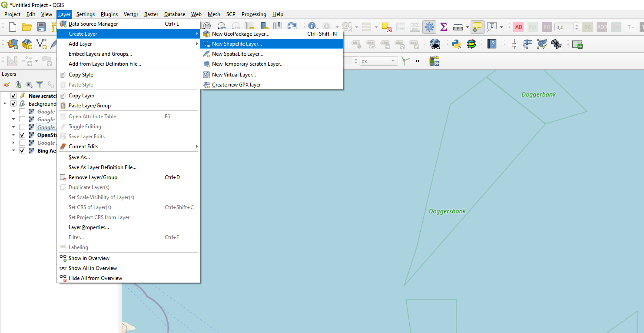Open the measure tool dropdown arrow
The width and height of the screenshot is (644, 333).
(467, 27)
